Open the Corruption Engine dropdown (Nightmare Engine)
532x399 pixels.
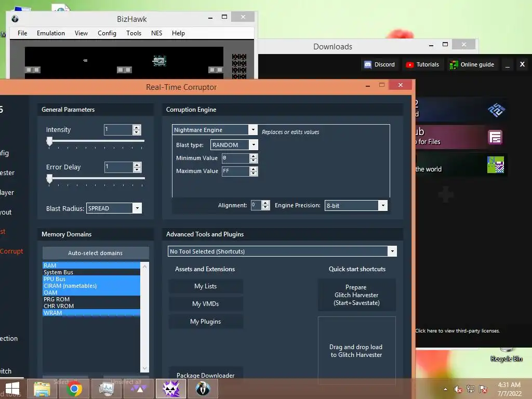click(253, 129)
